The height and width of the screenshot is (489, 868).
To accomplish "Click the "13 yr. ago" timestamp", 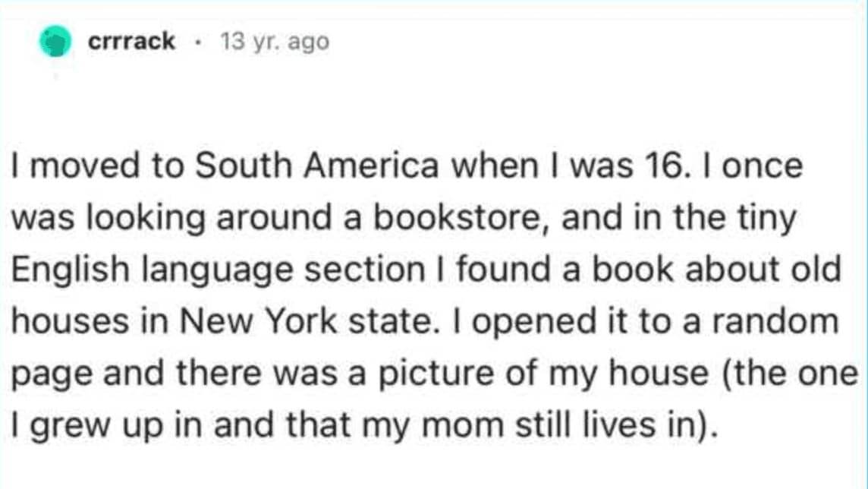I will 275,42.
